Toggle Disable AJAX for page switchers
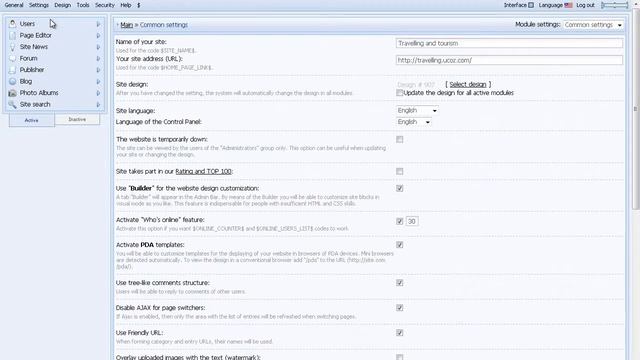Image resolution: width=640 pixels, height=360 pixels. [x=400, y=308]
